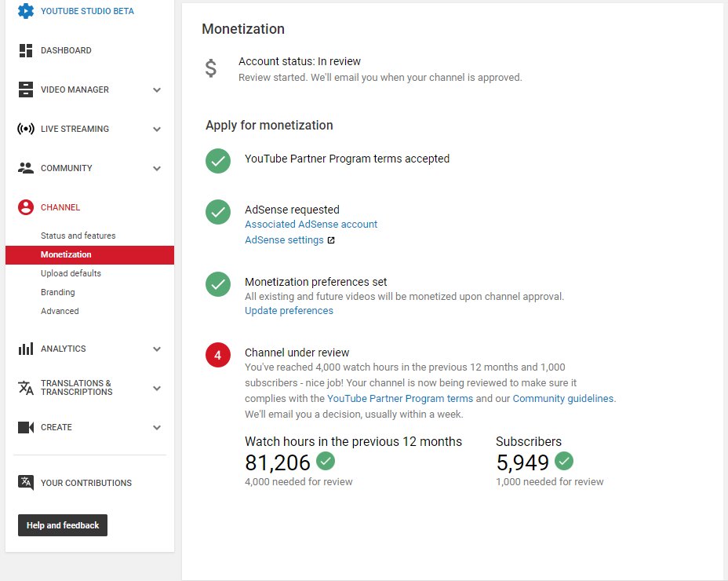Image resolution: width=728 pixels, height=581 pixels.
Task: Click the Translations & Transcriptions icon
Action: tap(26, 388)
